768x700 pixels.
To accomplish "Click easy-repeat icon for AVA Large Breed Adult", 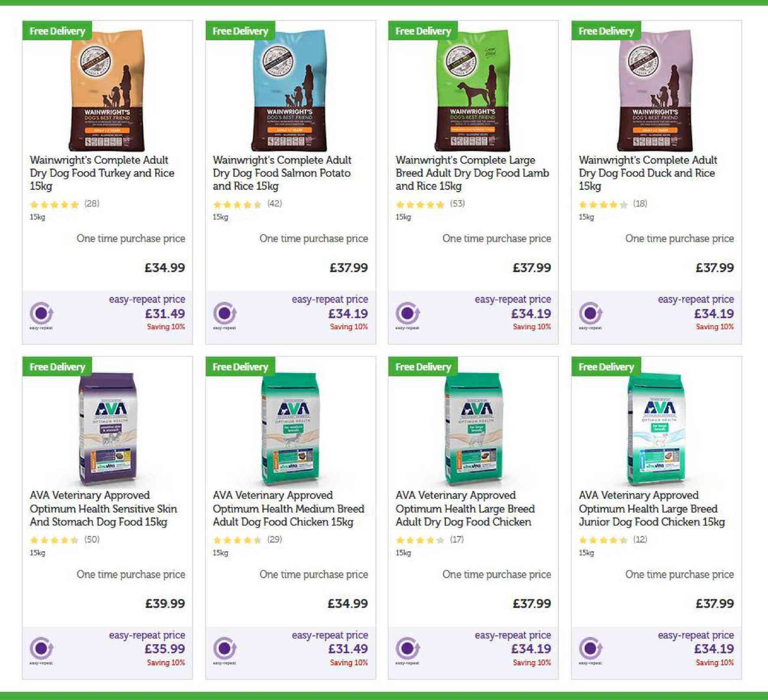I will pyautogui.click(x=407, y=649).
